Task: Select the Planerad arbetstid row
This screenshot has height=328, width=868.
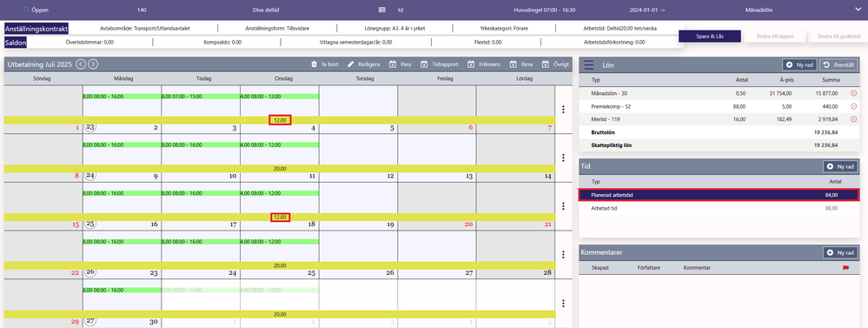Action: [x=719, y=195]
